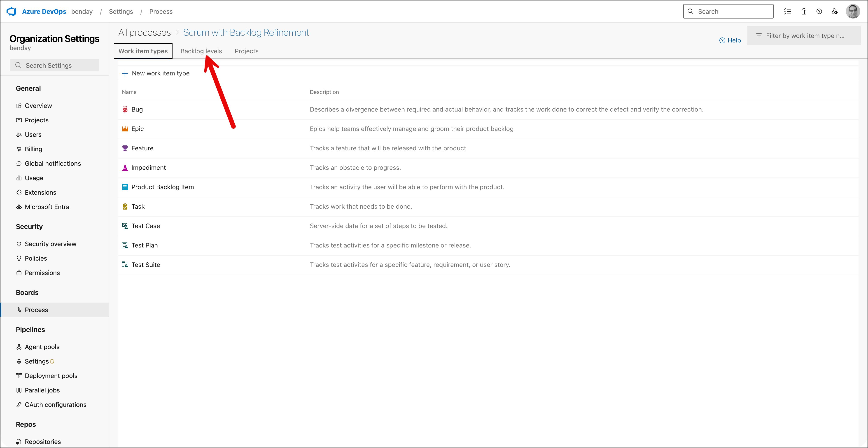Click the Security overview shield icon
Viewport: 868px width, 448px height.
pyautogui.click(x=19, y=244)
